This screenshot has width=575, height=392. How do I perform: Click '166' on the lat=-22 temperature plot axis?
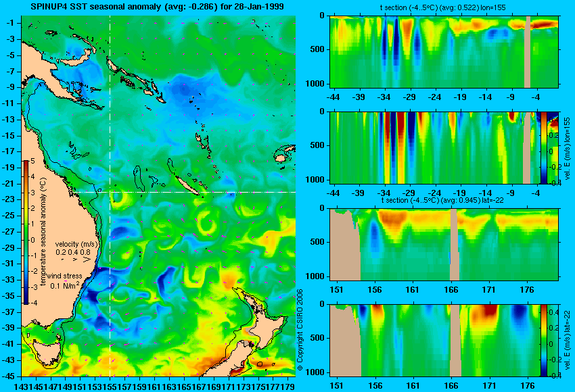tap(451, 290)
